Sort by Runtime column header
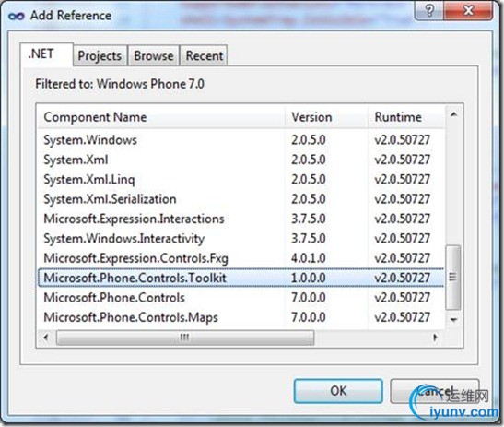The image size is (504, 427). tap(406, 117)
